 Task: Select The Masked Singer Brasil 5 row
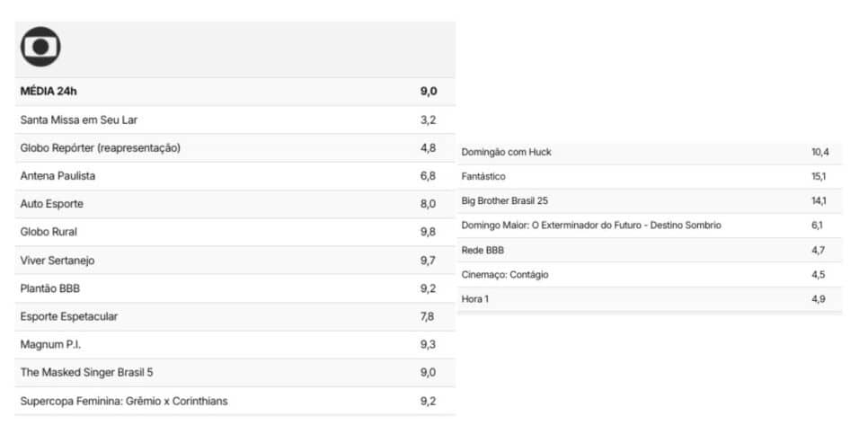coord(235,373)
